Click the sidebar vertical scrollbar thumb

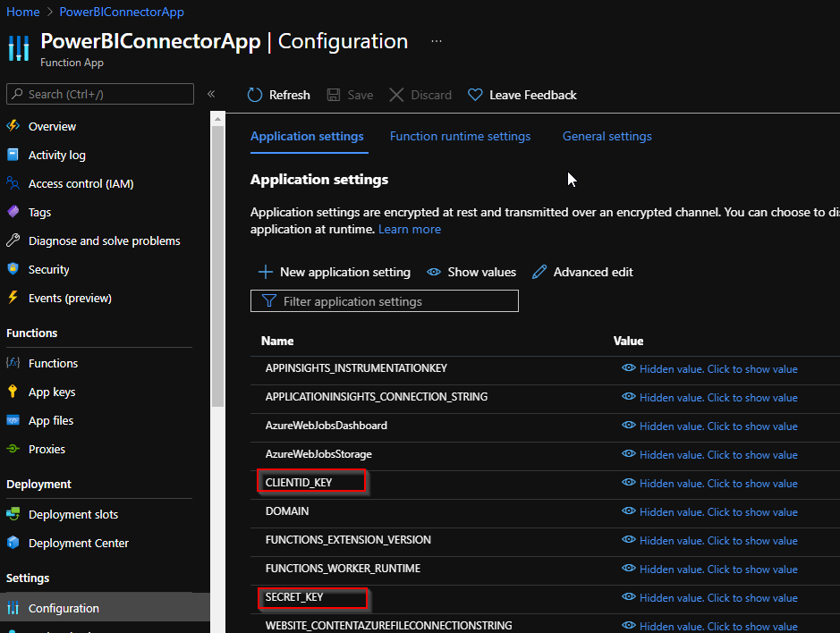coord(217,266)
